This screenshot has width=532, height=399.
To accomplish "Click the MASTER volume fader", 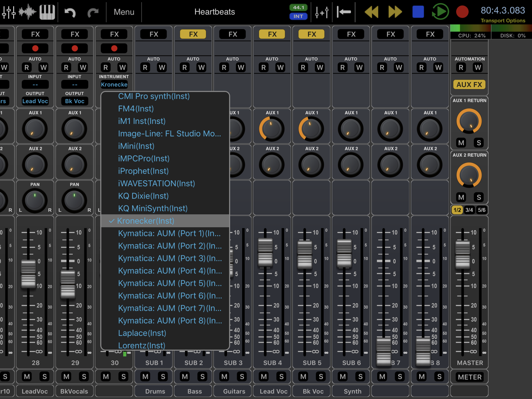I will [x=462, y=255].
